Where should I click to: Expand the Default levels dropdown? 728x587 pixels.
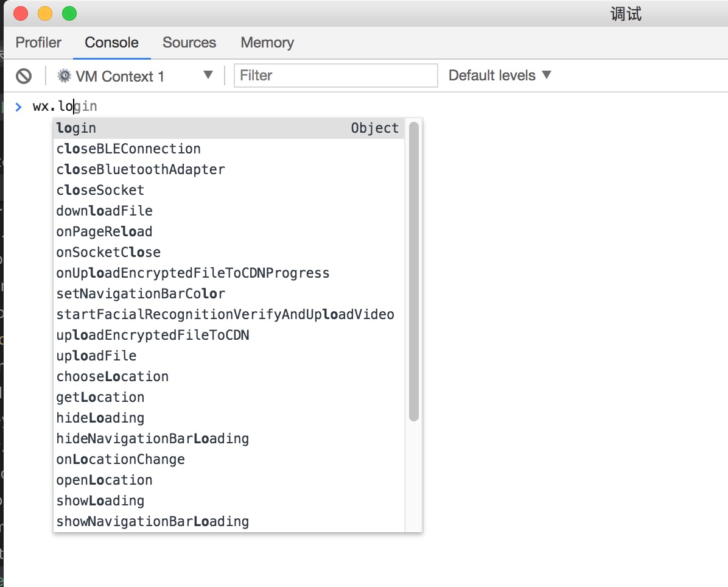click(x=500, y=76)
